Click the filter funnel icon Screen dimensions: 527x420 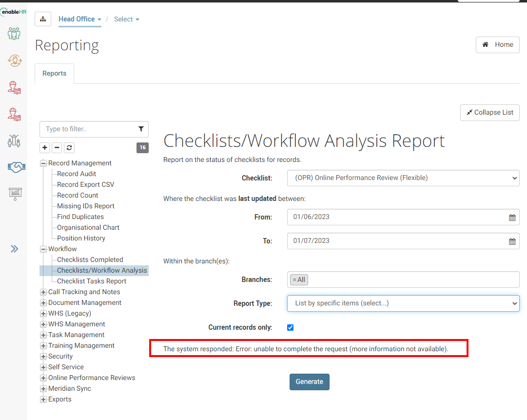click(141, 129)
